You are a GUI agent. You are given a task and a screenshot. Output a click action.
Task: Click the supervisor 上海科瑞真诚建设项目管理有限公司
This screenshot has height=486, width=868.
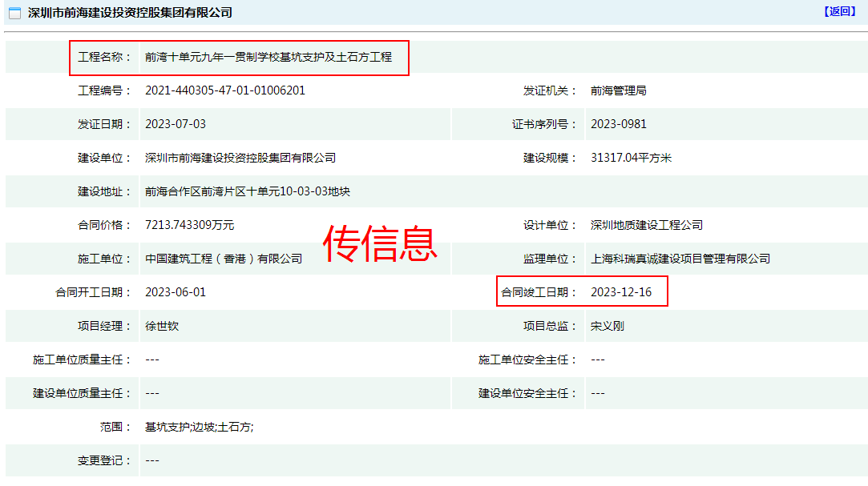680,259
